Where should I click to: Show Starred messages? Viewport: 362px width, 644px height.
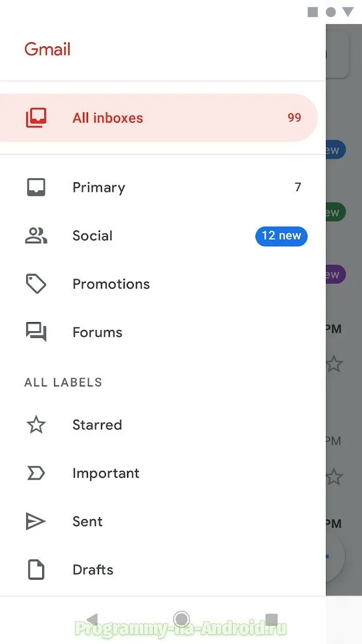(97, 425)
